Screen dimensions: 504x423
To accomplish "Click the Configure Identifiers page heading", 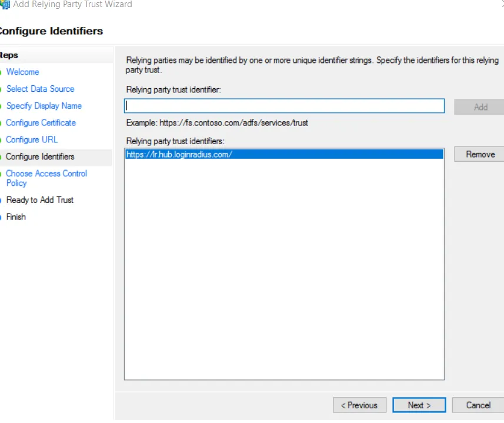I will coord(51,31).
